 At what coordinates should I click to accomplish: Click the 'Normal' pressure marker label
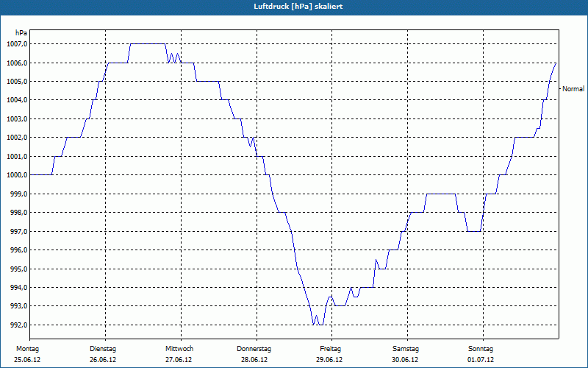[x=573, y=89]
